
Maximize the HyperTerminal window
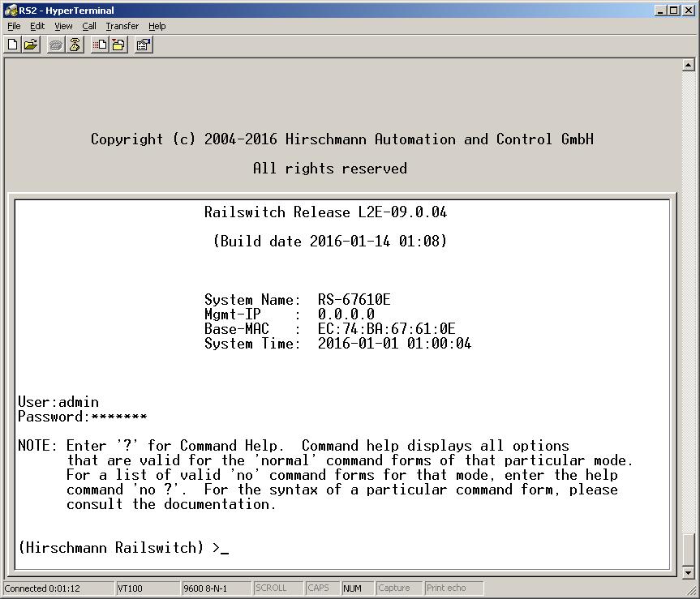(x=673, y=11)
